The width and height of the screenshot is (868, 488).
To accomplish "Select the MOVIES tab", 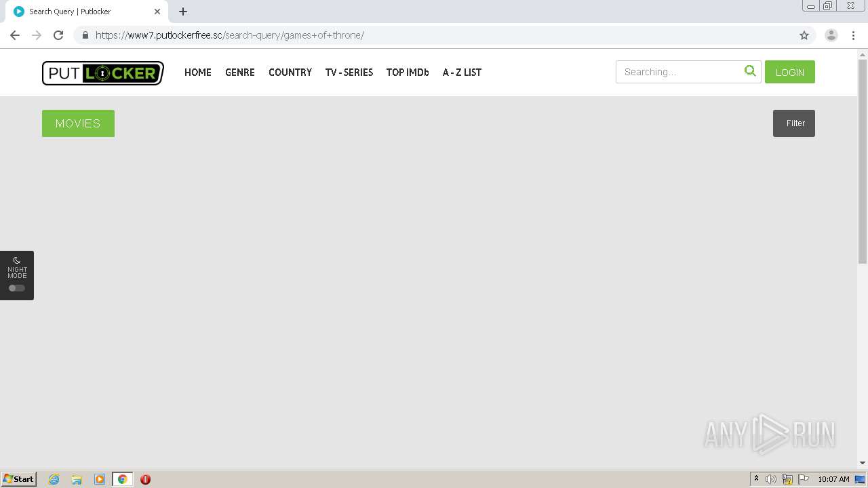I will pyautogui.click(x=78, y=123).
